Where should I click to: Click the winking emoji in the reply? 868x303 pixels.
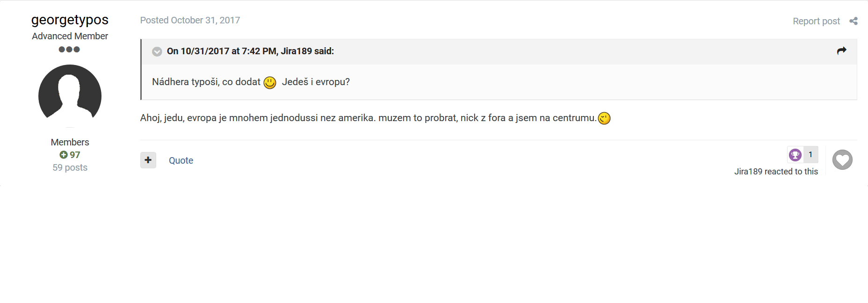pyautogui.click(x=604, y=118)
